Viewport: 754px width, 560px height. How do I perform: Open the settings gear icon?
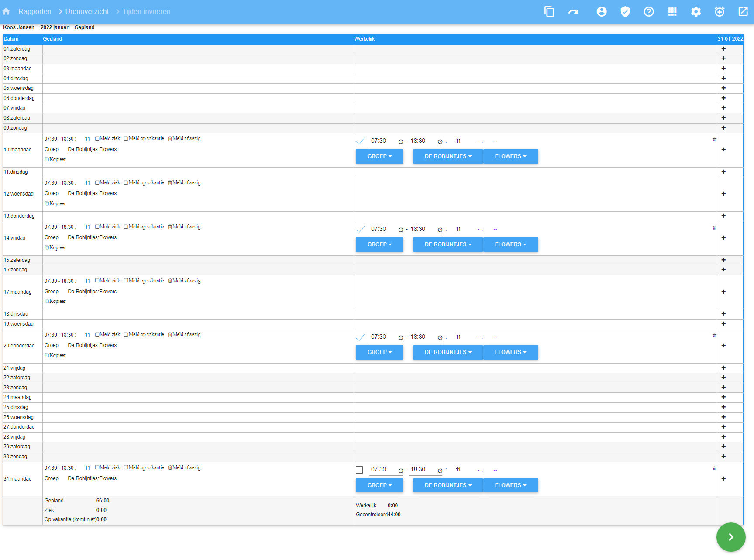tap(696, 12)
